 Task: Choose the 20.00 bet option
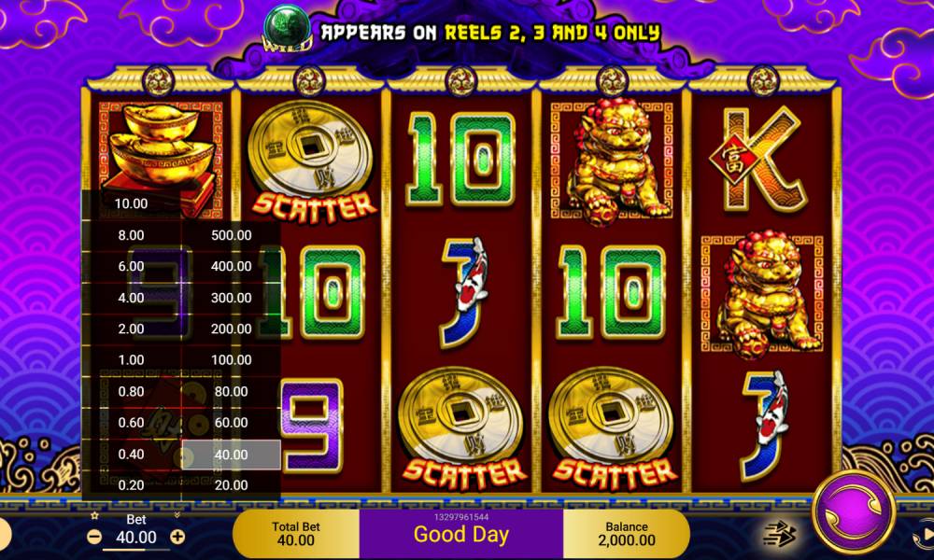231,485
